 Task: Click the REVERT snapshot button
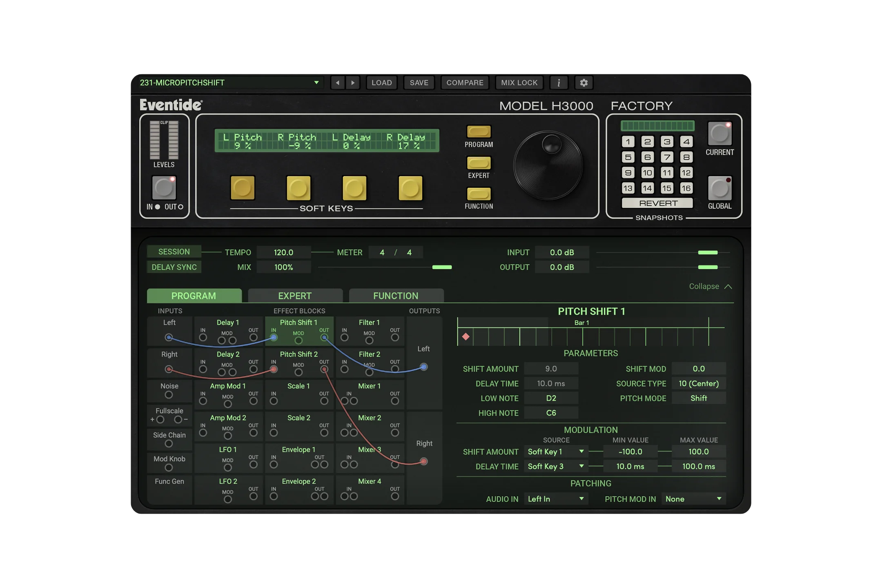tap(657, 203)
